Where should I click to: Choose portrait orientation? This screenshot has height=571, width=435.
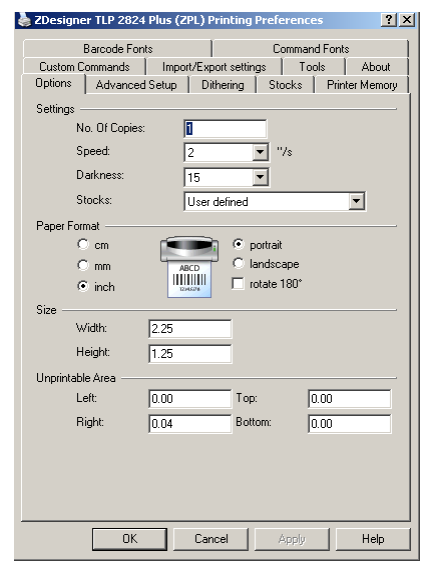tap(238, 244)
